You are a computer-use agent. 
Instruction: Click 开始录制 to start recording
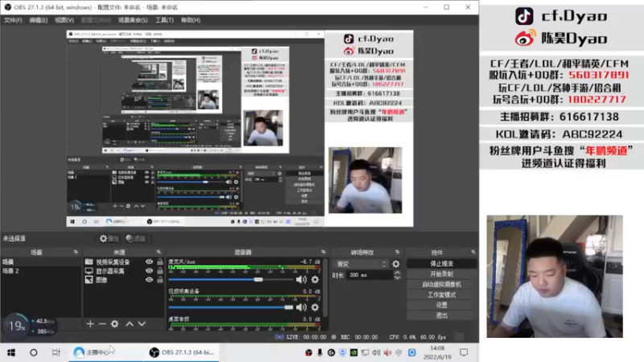tap(441, 274)
